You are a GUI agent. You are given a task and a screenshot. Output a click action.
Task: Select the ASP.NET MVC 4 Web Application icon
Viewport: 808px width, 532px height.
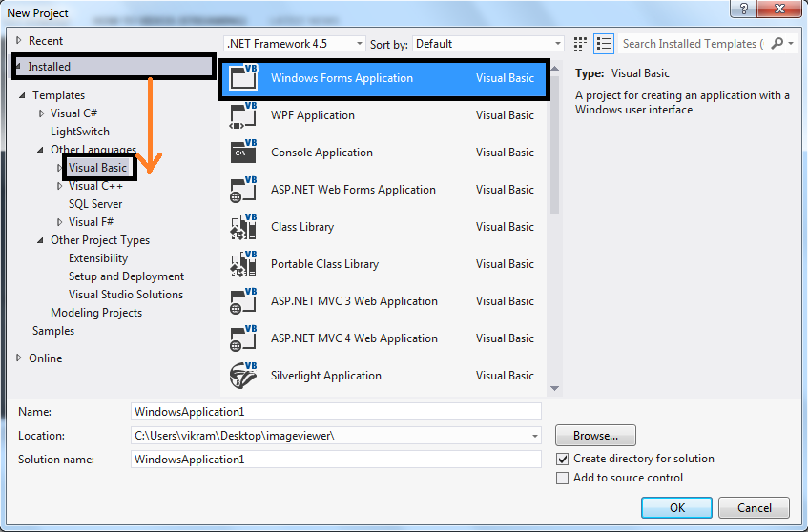[243, 338]
